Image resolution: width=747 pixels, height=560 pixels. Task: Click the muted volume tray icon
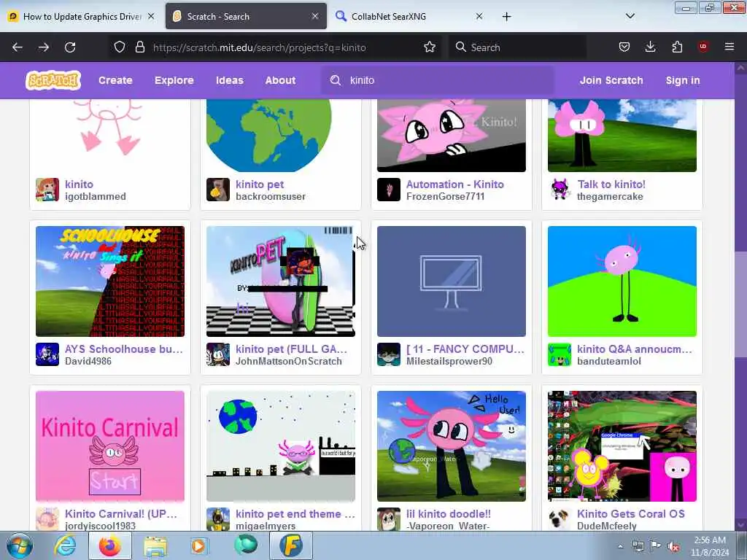[x=673, y=546]
